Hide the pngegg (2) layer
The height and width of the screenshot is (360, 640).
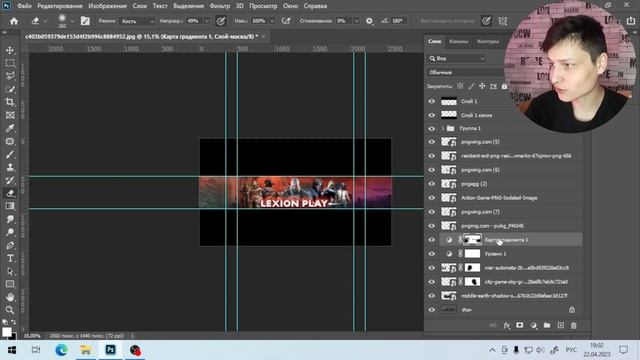click(x=431, y=184)
